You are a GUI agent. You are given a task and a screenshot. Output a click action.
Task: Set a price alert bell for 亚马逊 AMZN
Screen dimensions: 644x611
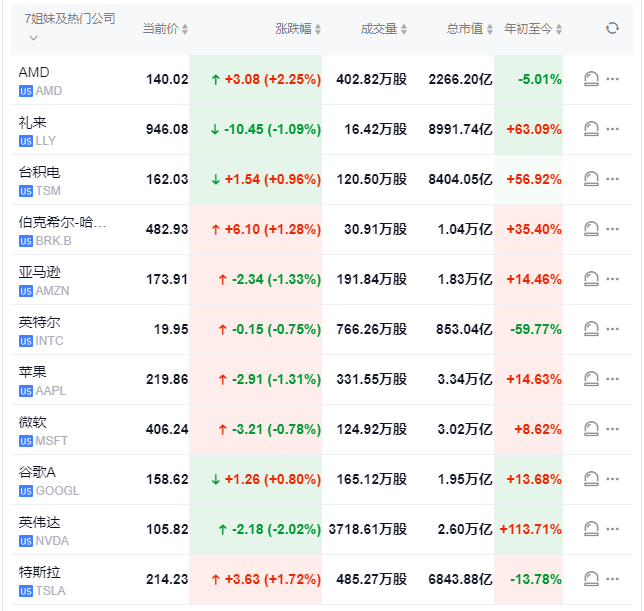point(591,279)
